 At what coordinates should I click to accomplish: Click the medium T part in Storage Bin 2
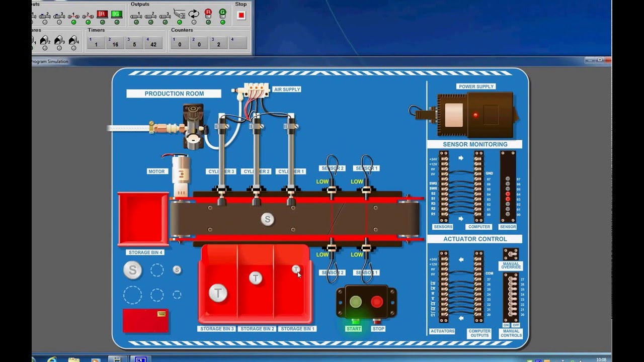(256, 278)
